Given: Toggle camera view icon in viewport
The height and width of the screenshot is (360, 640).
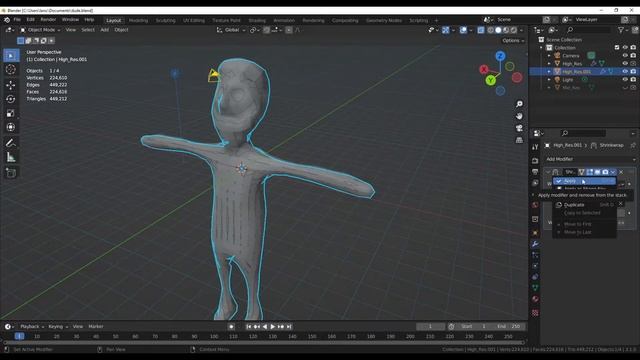Looking at the screenshot, I should [519, 128].
